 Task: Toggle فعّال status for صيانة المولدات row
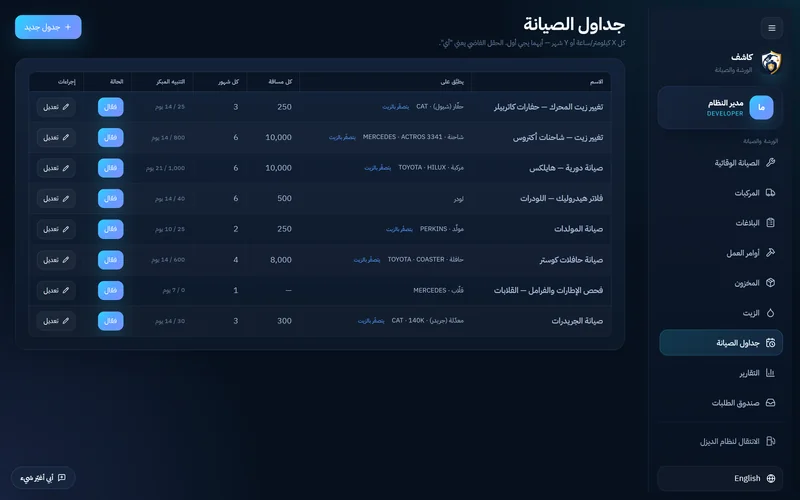pos(111,230)
